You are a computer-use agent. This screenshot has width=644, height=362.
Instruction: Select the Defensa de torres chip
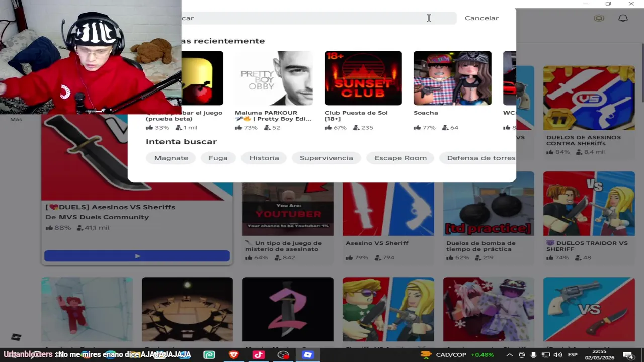tap(478, 158)
